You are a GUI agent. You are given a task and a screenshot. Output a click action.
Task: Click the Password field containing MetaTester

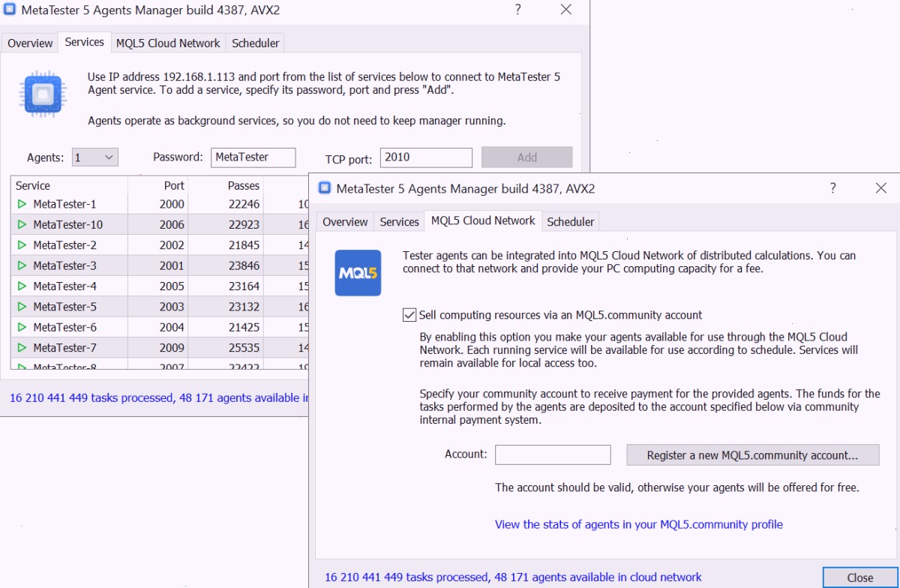253,157
